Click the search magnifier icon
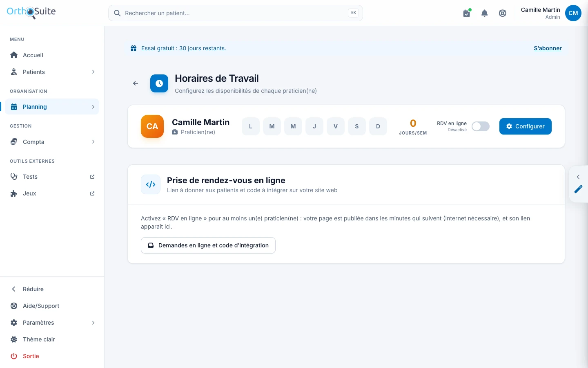 click(117, 13)
